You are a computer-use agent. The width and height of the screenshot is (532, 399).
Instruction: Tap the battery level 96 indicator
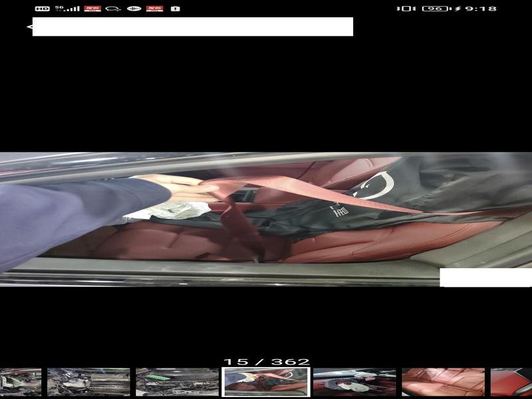pyautogui.click(x=435, y=9)
